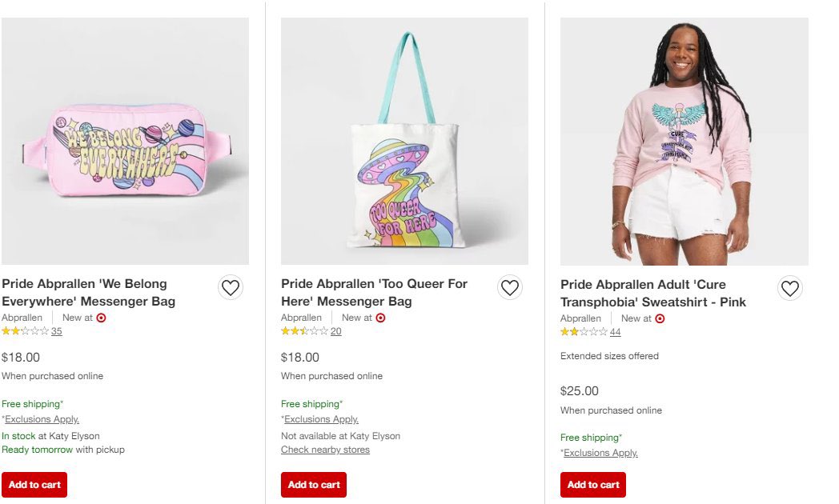Favorite the 'We Belong Everywhere' bag heart icon

coord(231,287)
